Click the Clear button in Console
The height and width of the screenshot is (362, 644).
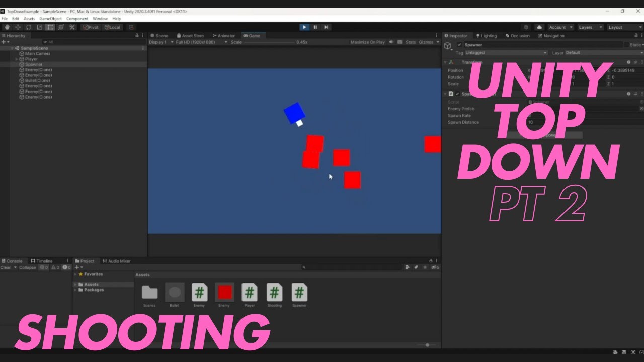click(6, 267)
